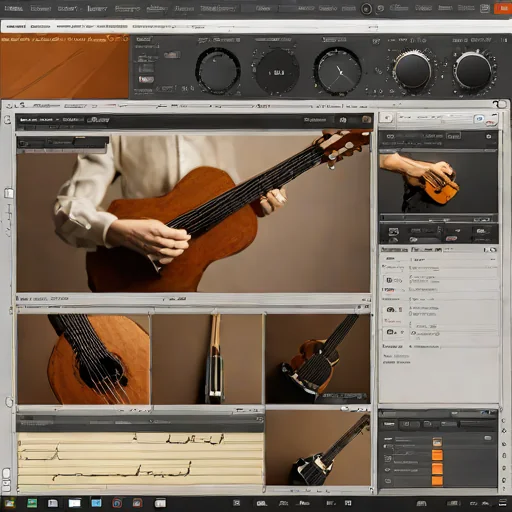Click the blue round icon in the right panel toolbar

(479, 119)
